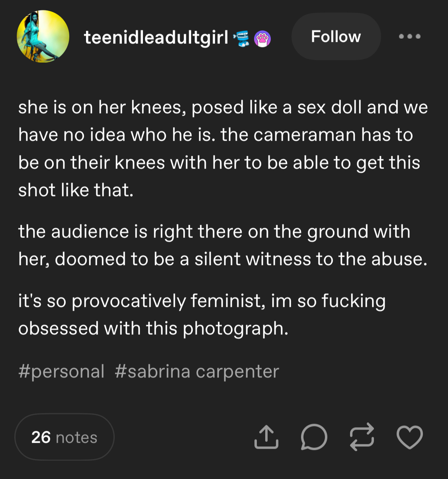This screenshot has height=479, width=448.
Task: Visit the teenidleadultgirl username link
Action: click(x=156, y=38)
